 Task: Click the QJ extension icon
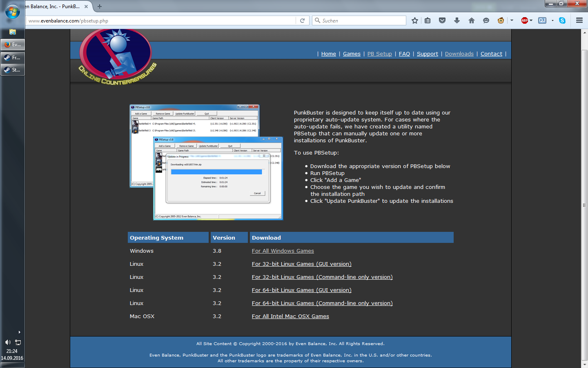pos(542,20)
